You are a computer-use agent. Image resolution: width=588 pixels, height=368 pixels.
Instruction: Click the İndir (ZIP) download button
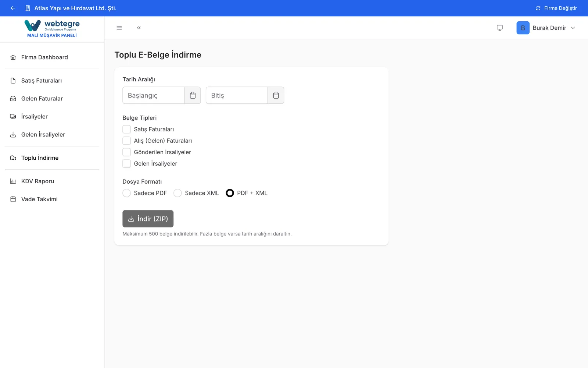pos(148,219)
